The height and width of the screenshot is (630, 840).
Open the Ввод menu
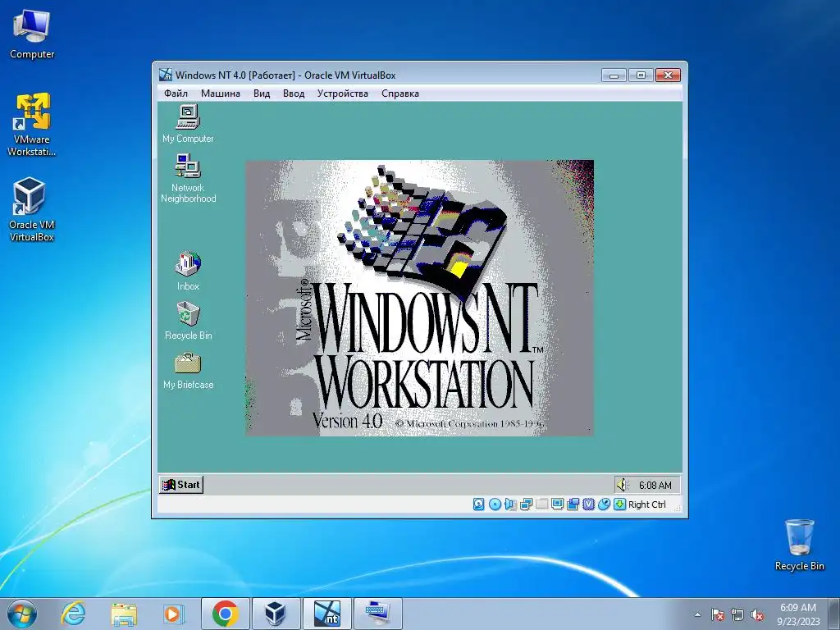tap(294, 94)
